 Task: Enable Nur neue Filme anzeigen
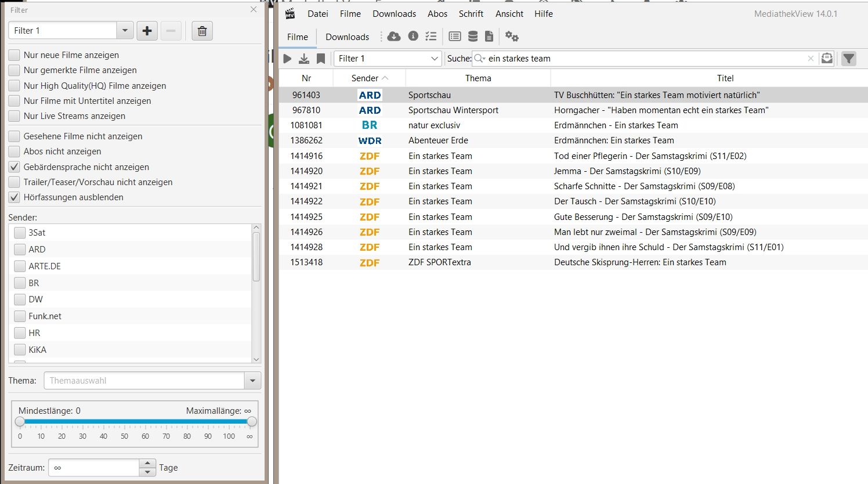pos(15,55)
